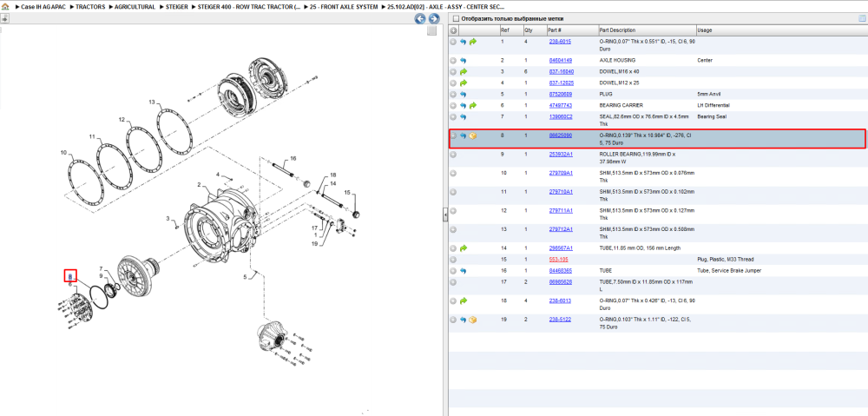This screenshot has height=416, width=868.
Task: Click the gray circle icon in table header
Action: [x=453, y=30]
